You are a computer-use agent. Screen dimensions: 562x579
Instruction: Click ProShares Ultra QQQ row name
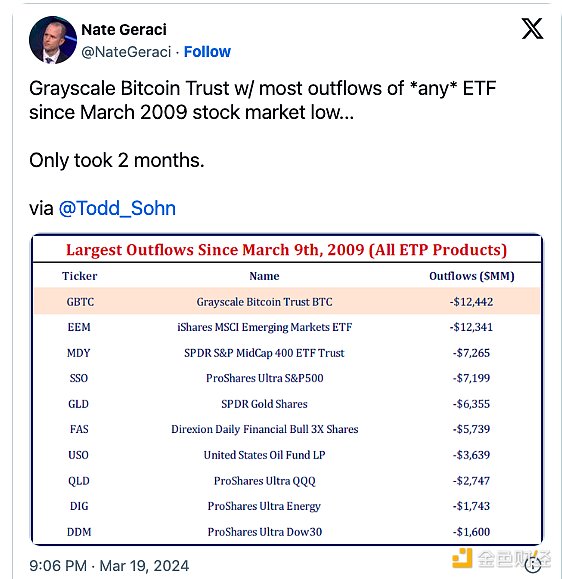pos(264,481)
